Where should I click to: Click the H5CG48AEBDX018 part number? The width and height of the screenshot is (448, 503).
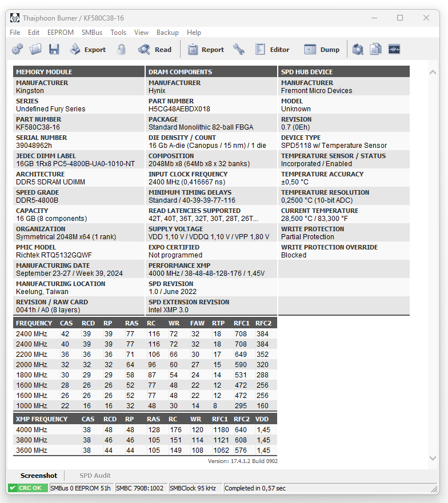179,108
